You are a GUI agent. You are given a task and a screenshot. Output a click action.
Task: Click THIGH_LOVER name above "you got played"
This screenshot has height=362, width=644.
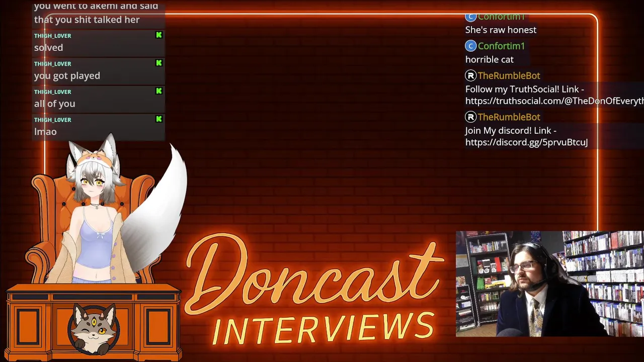[x=52, y=64]
